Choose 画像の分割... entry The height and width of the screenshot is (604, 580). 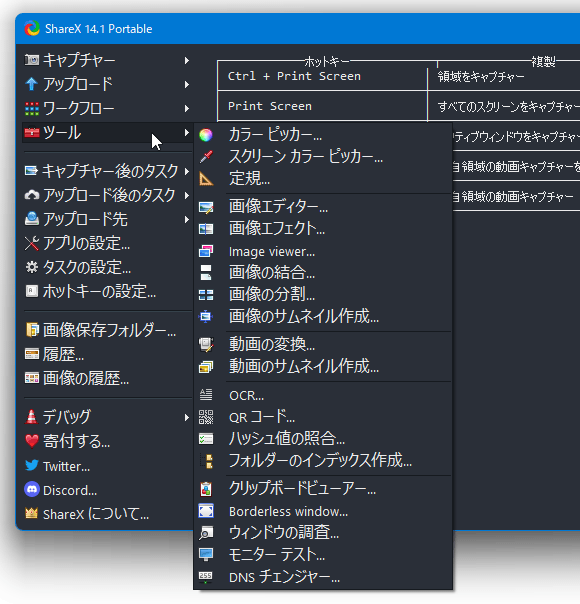(323, 295)
